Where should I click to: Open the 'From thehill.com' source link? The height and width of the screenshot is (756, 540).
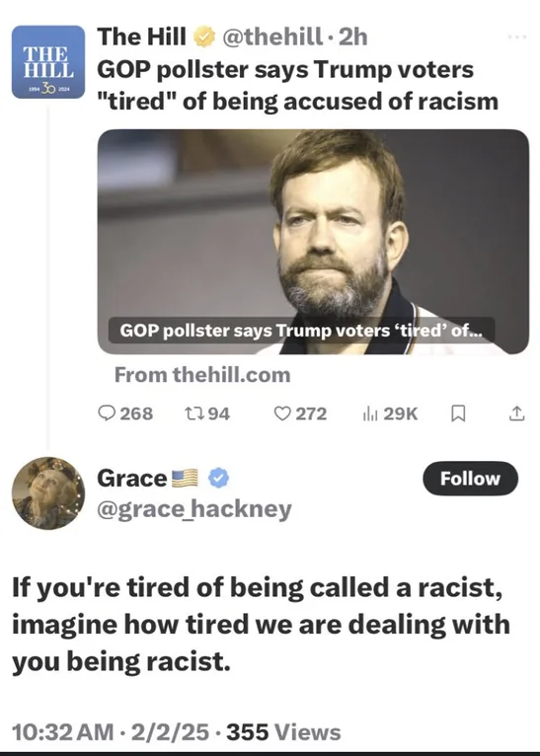click(202, 375)
